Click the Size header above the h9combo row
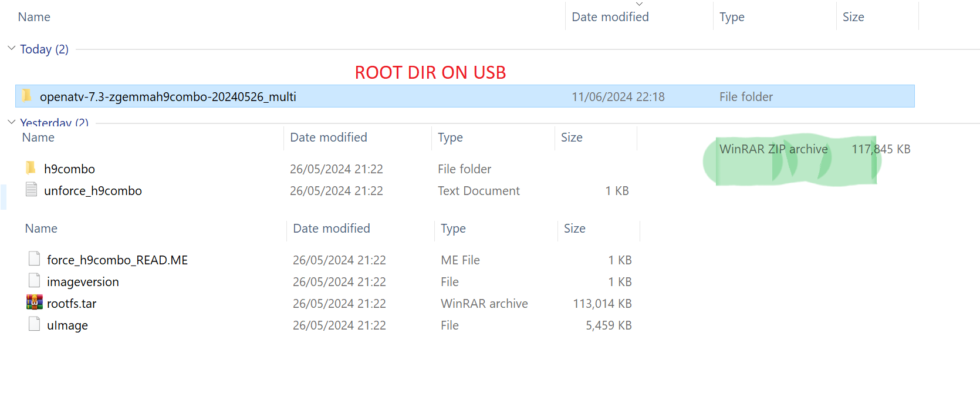 pos(572,137)
